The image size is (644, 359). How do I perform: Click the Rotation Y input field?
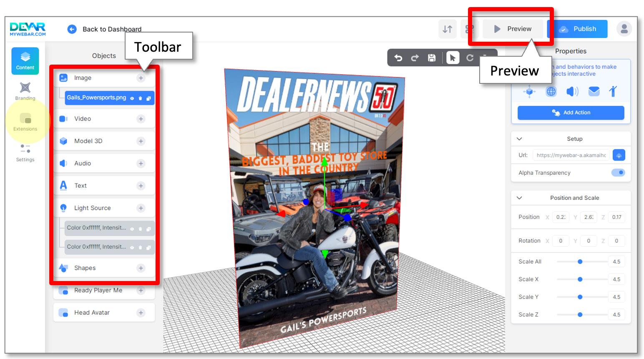tap(589, 241)
